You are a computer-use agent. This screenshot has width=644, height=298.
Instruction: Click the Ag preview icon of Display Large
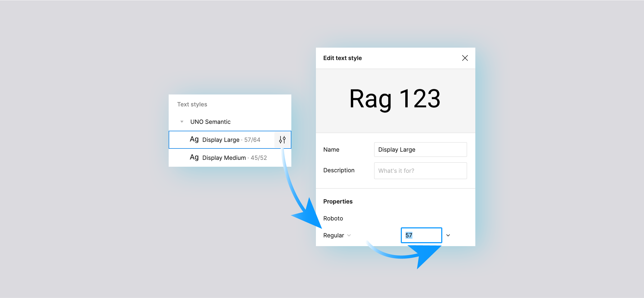coord(194,139)
